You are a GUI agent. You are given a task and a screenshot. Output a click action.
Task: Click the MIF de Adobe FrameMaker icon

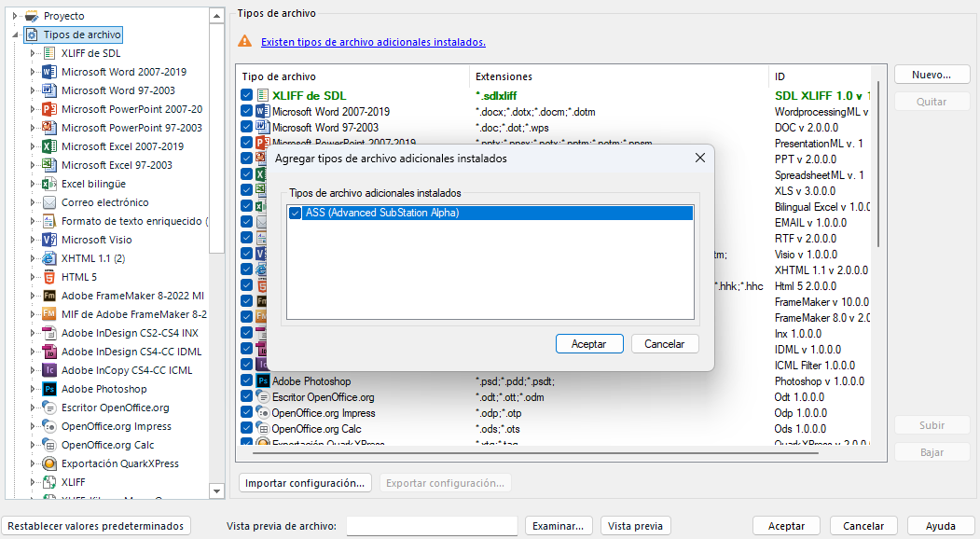pyautogui.click(x=49, y=314)
